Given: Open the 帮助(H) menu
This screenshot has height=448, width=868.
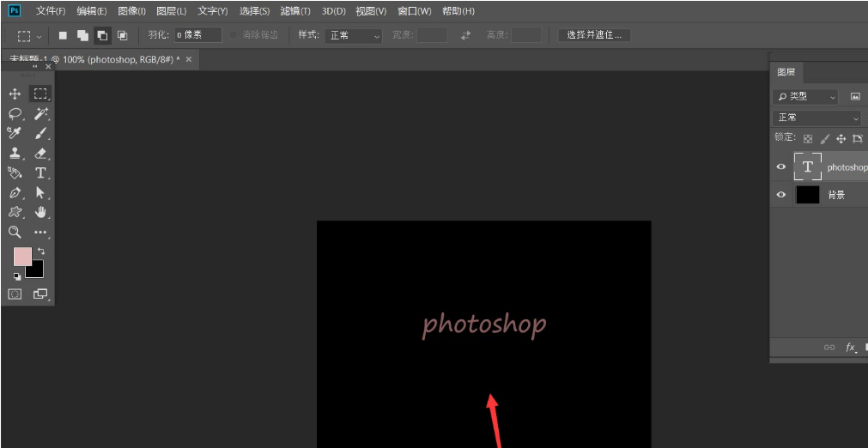Looking at the screenshot, I should (x=458, y=11).
